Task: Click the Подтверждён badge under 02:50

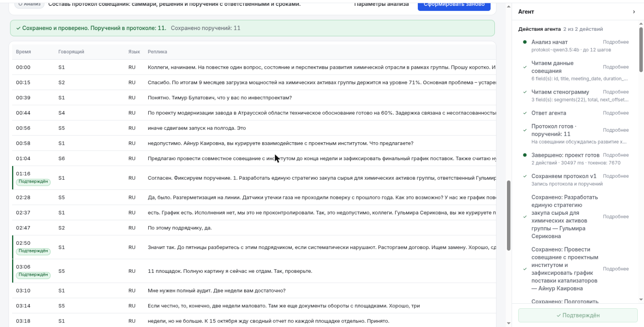Action: [33, 251]
